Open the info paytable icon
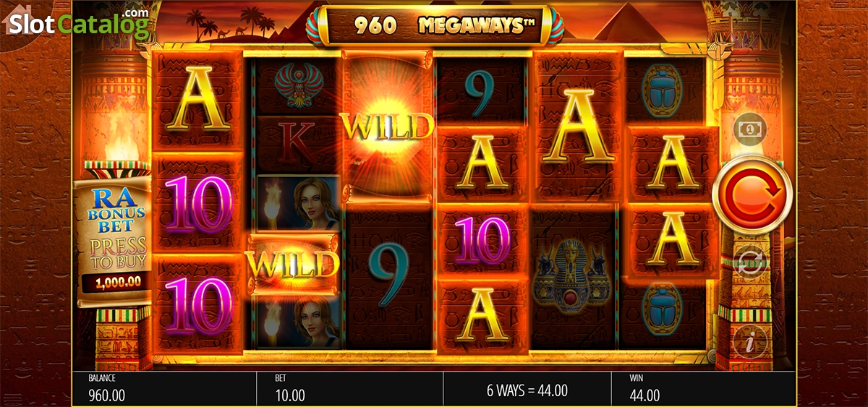 [750, 340]
